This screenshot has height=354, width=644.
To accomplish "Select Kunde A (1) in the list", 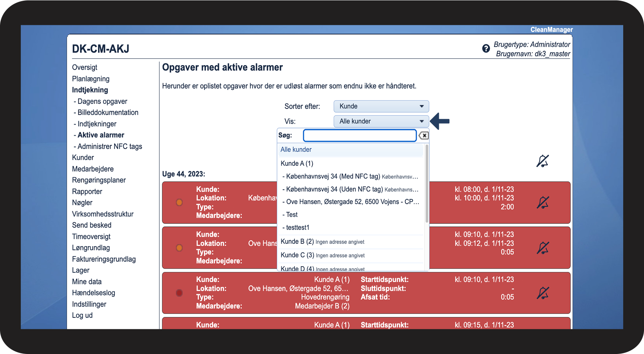I will click(297, 163).
